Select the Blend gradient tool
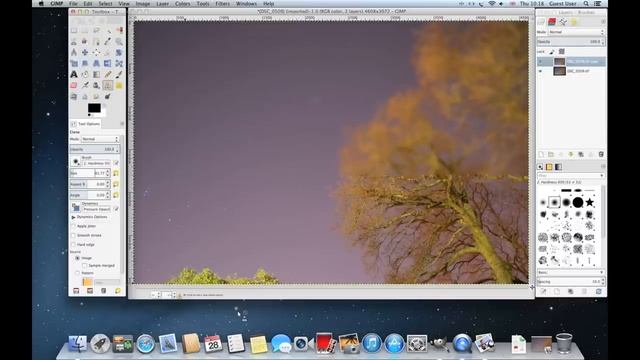The height and width of the screenshot is (360, 640). pyautogui.click(x=96, y=74)
